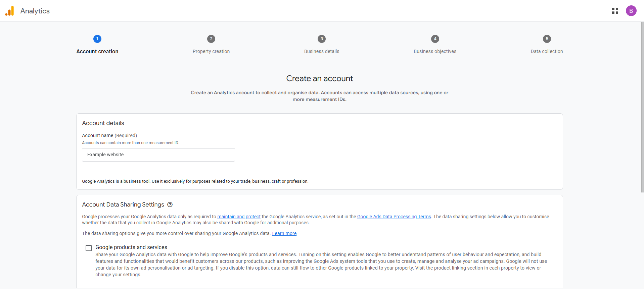Click the step 2 circle indicator

click(211, 39)
